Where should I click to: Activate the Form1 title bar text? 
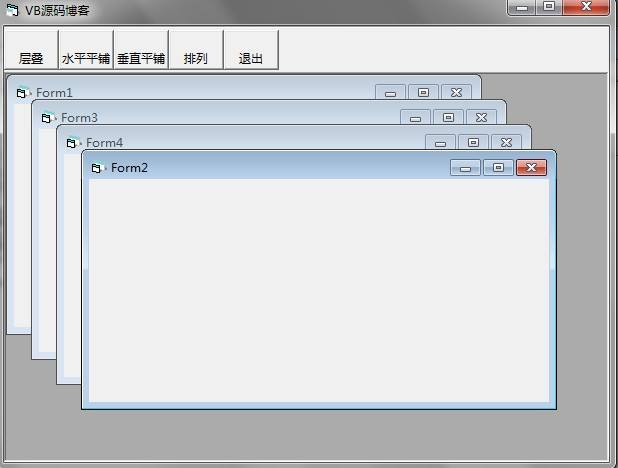click(54, 93)
